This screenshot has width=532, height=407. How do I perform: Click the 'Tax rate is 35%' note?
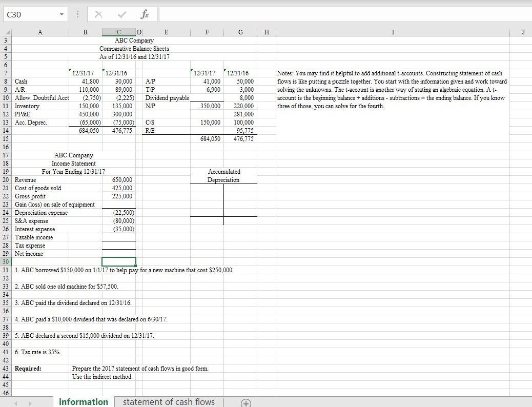pos(37,352)
